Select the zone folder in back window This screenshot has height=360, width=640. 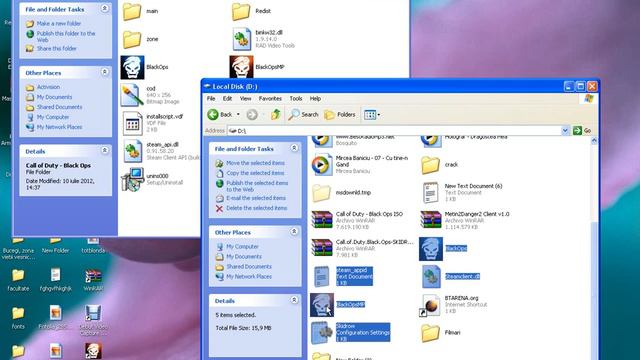pos(132,40)
